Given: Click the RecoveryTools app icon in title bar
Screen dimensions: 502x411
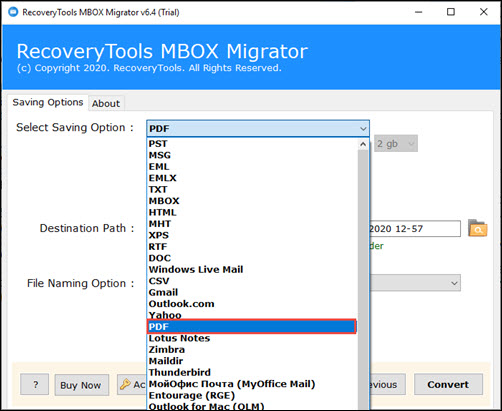Looking at the screenshot, I should [x=13, y=12].
